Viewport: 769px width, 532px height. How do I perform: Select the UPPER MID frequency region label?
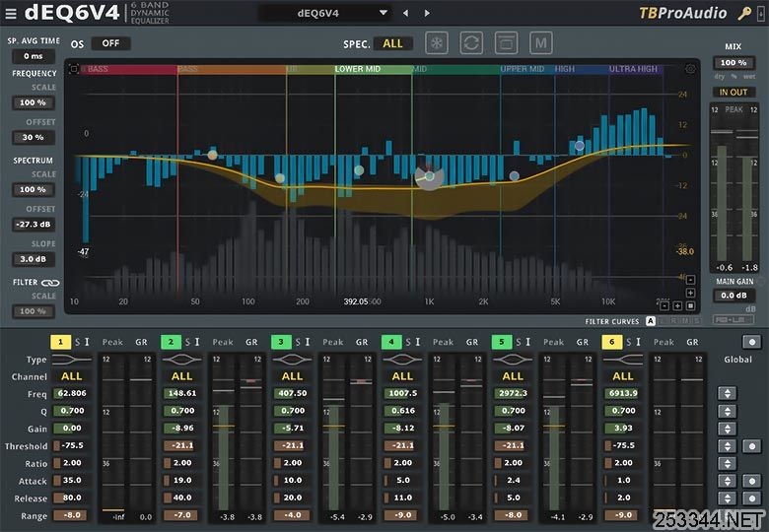coord(523,69)
